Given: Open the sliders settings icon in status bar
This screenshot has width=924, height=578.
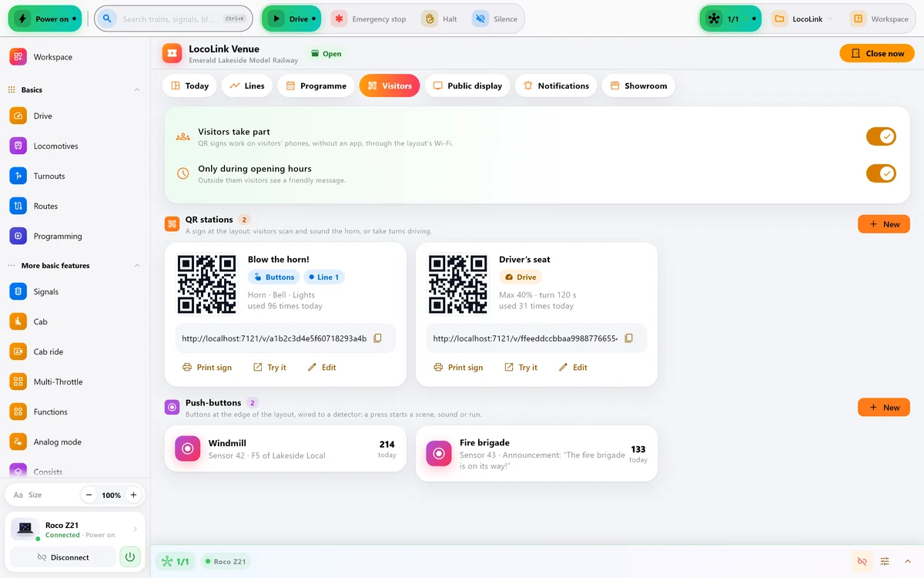Looking at the screenshot, I should (x=885, y=561).
